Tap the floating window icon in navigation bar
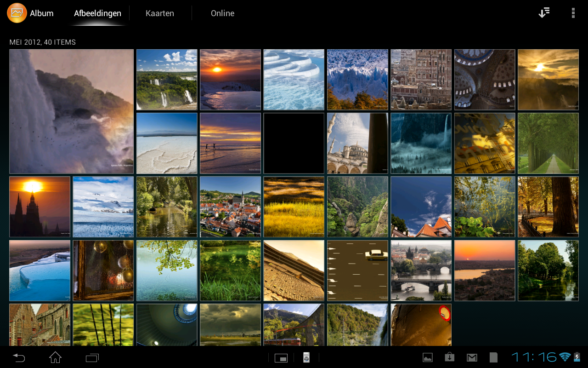Viewport: 588px width, 368px height. pos(281,357)
